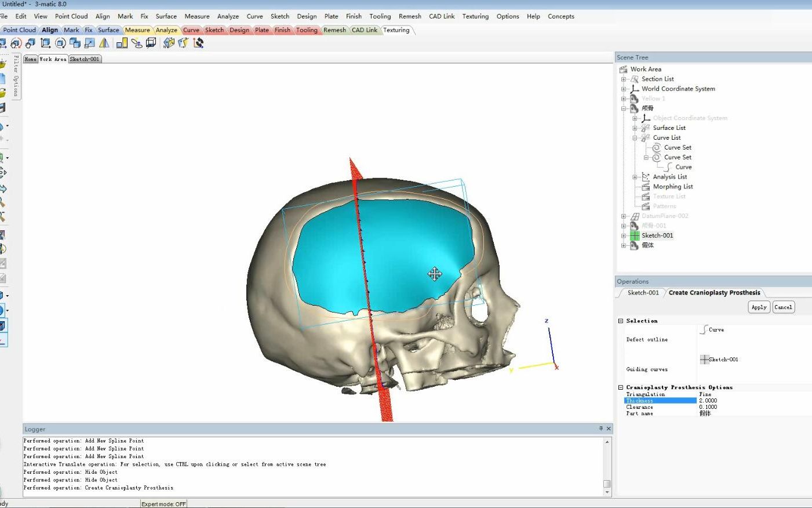This screenshot has width=812, height=508.
Task: Click the Cancel button
Action: 783,307
